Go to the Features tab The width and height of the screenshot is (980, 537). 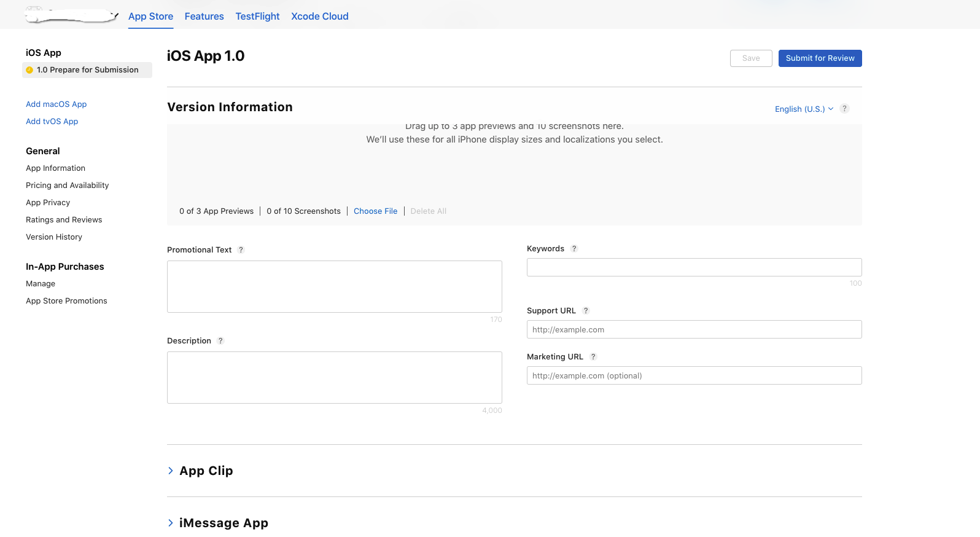(204, 17)
